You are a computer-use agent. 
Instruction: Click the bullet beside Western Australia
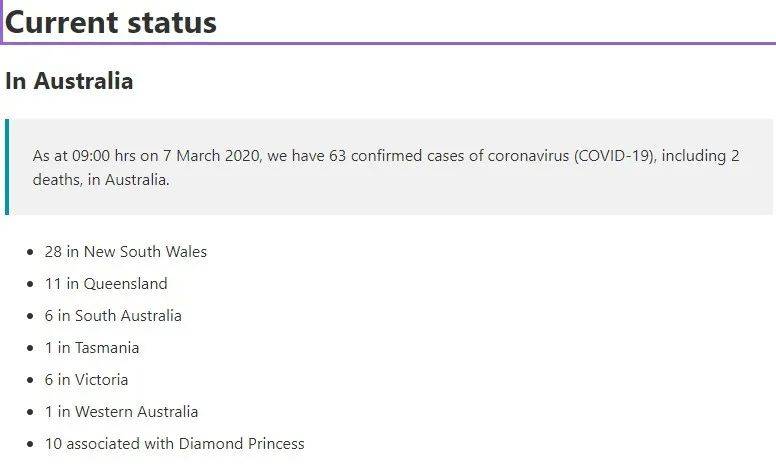31,412
